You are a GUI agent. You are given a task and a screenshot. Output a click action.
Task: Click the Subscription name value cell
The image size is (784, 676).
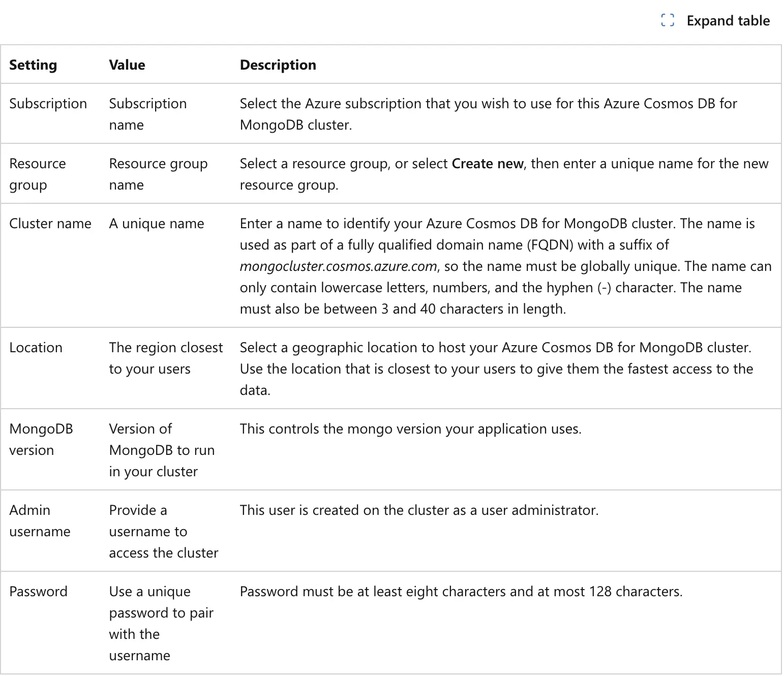tap(148, 114)
